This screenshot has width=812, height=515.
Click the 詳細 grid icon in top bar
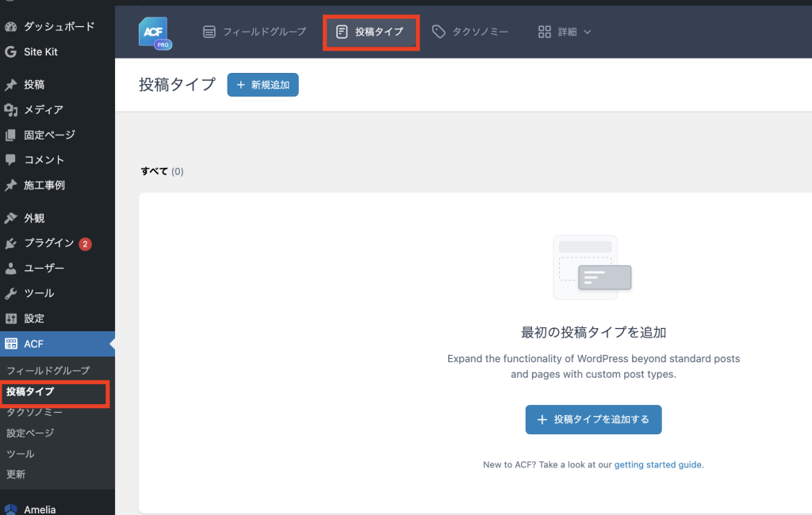545,32
